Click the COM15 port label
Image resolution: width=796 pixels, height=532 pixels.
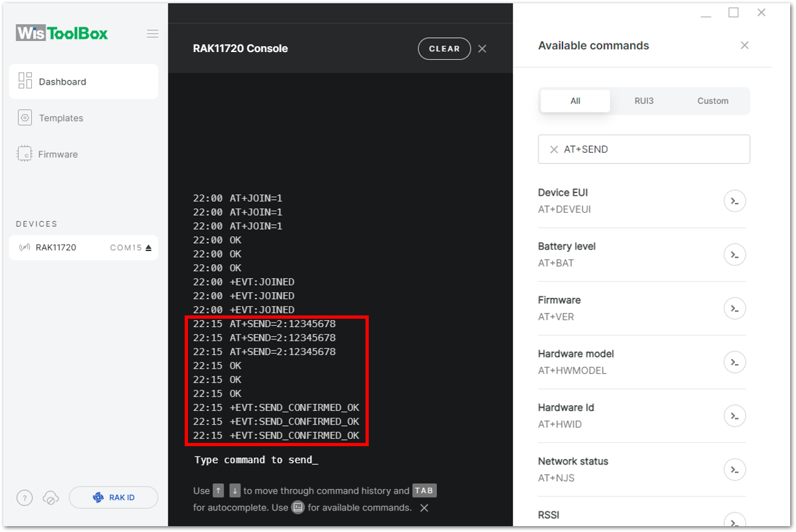tap(126, 248)
